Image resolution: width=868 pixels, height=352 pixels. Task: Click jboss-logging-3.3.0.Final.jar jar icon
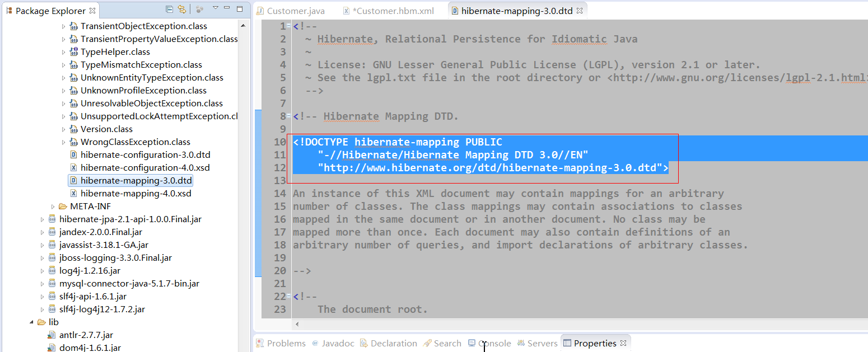point(52,258)
